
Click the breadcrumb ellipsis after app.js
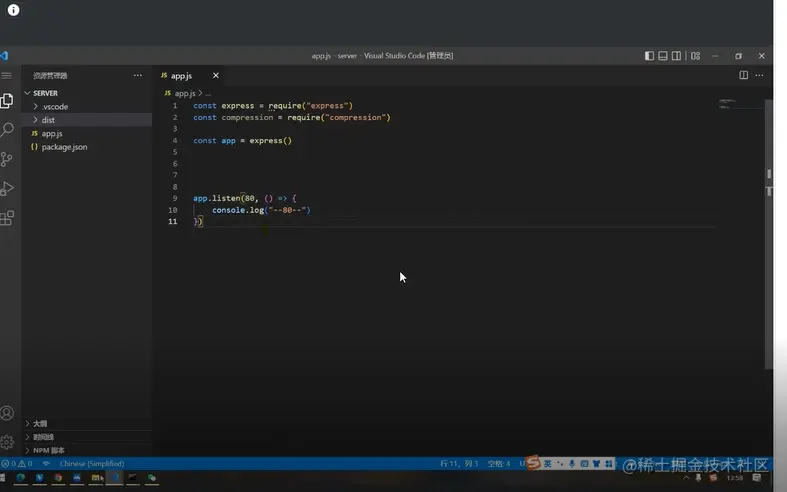[x=208, y=93]
